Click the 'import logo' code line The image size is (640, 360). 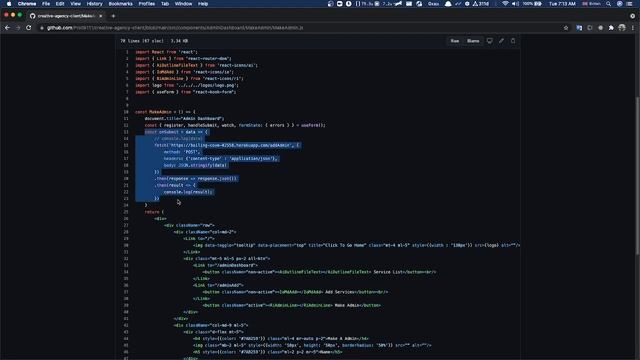187,85
